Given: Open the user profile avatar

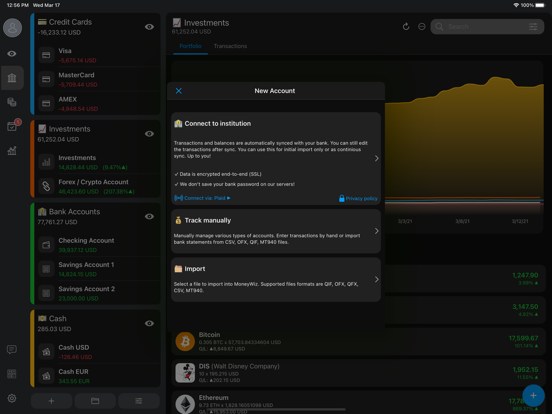Looking at the screenshot, I should point(12,28).
